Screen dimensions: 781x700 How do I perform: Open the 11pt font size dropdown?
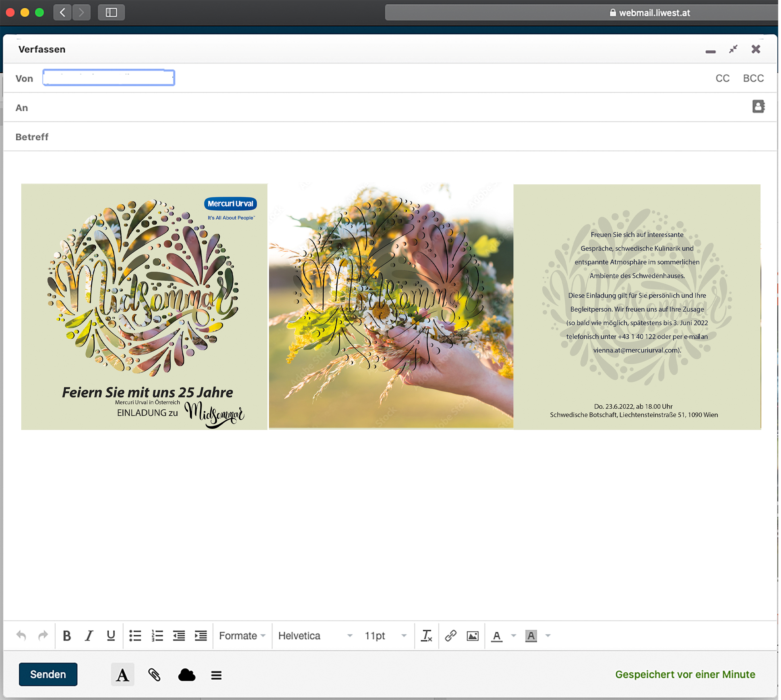386,636
